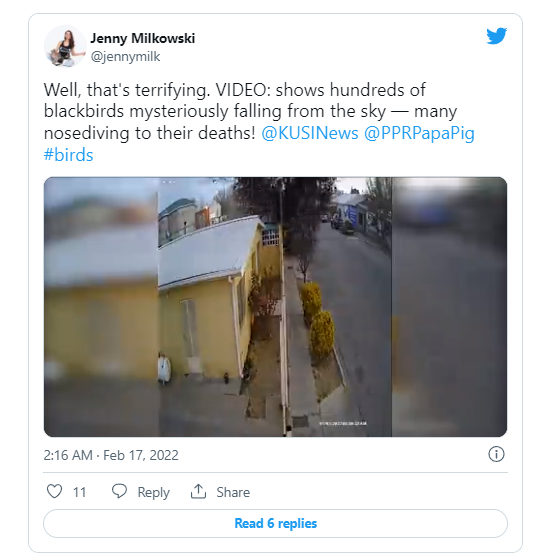Open the #birds hashtag
Image resolution: width=550 pixels, height=560 pixels.
click(68, 155)
